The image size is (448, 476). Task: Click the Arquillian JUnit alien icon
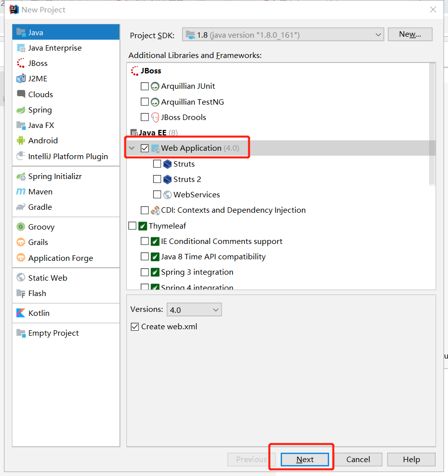tap(155, 86)
